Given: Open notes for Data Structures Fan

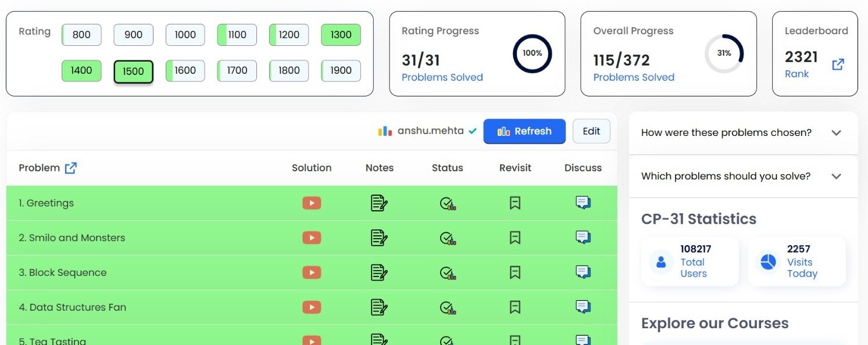Looking at the screenshot, I should point(379,307).
